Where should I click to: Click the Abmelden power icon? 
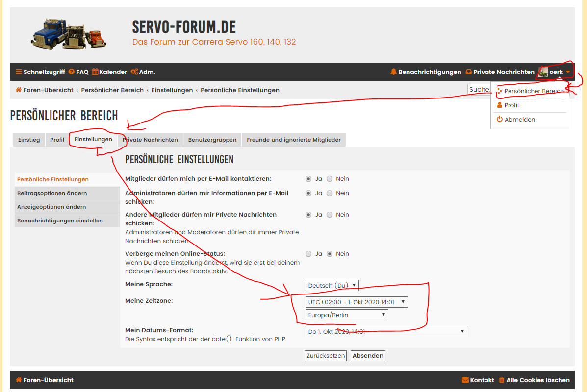tap(499, 120)
